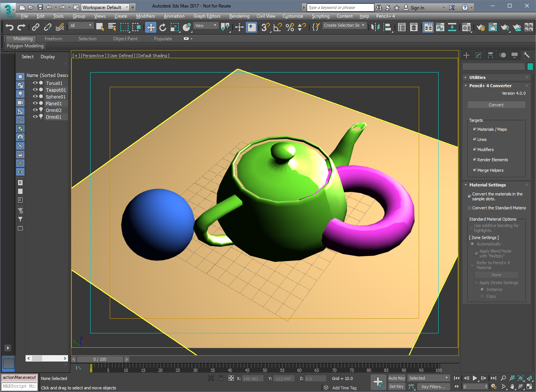Open the Workspace: Default dropdown
This screenshot has height=392, width=536.
(105, 7)
